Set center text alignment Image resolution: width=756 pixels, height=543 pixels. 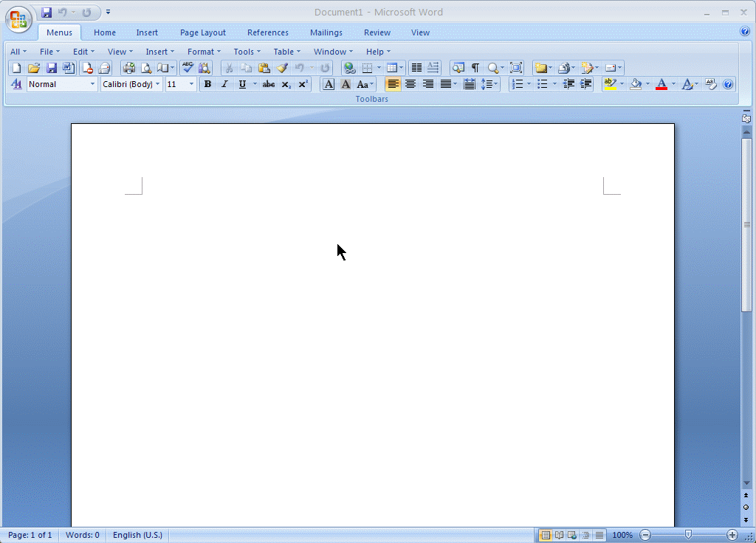click(410, 84)
